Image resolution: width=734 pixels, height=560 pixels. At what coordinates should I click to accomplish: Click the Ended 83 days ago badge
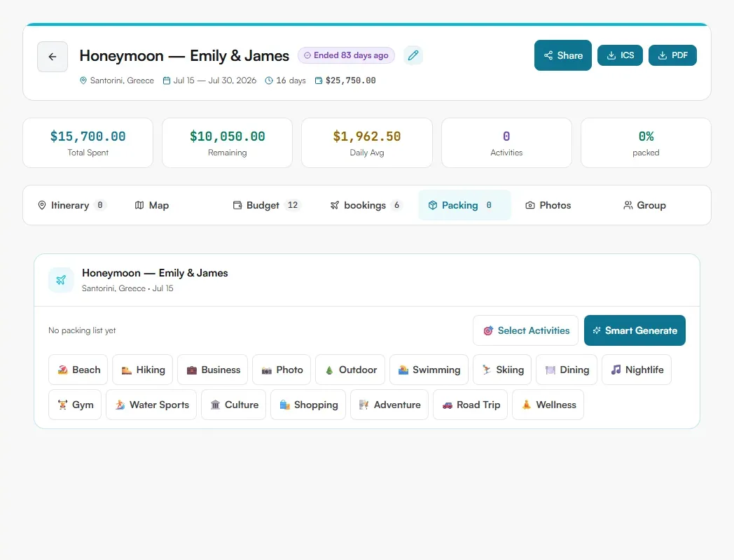[x=347, y=55]
